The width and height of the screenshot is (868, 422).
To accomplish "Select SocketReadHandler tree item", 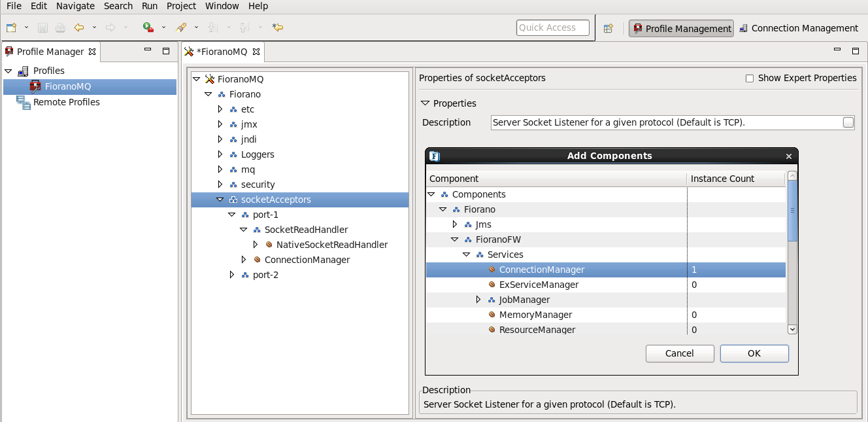I will point(306,230).
